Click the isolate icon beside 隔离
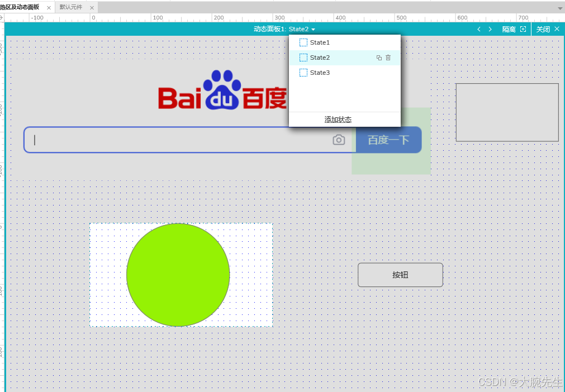 (x=523, y=29)
